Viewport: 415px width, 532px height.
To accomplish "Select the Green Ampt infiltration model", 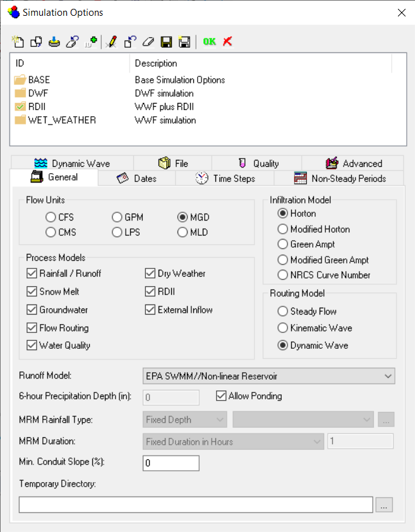I will pyautogui.click(x=282, y=245).
